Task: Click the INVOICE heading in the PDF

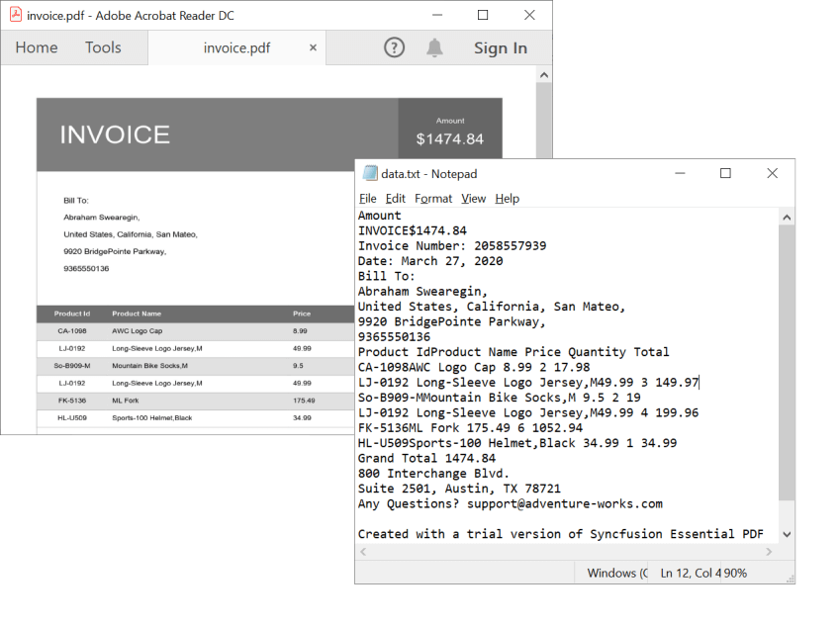Action: tap(115, 134)
